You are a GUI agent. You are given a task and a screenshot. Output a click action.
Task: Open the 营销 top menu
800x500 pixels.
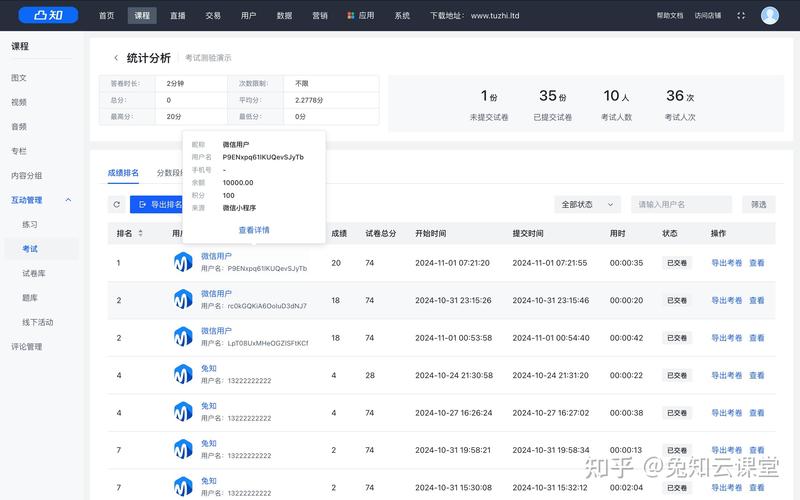pos(319,16)
